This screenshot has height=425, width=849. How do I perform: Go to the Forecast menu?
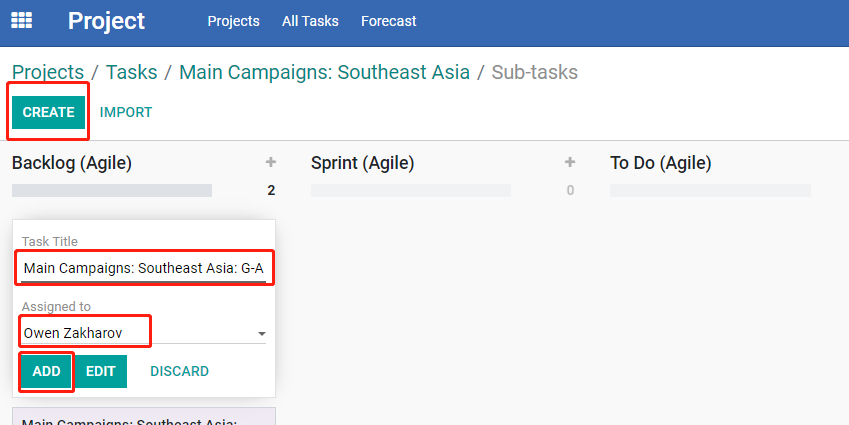coord(389,21)
